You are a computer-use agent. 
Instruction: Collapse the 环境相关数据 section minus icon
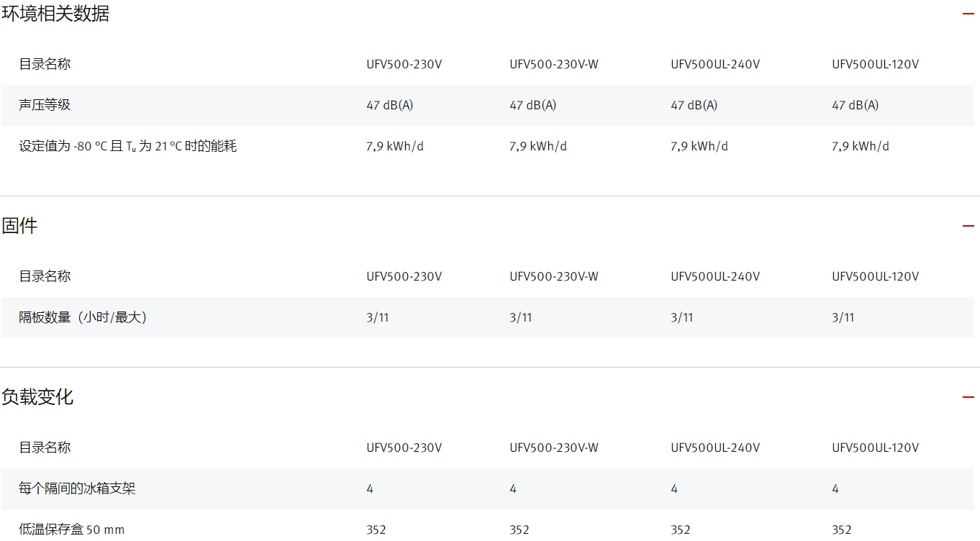pyautogui.click(x=968, y=14)
